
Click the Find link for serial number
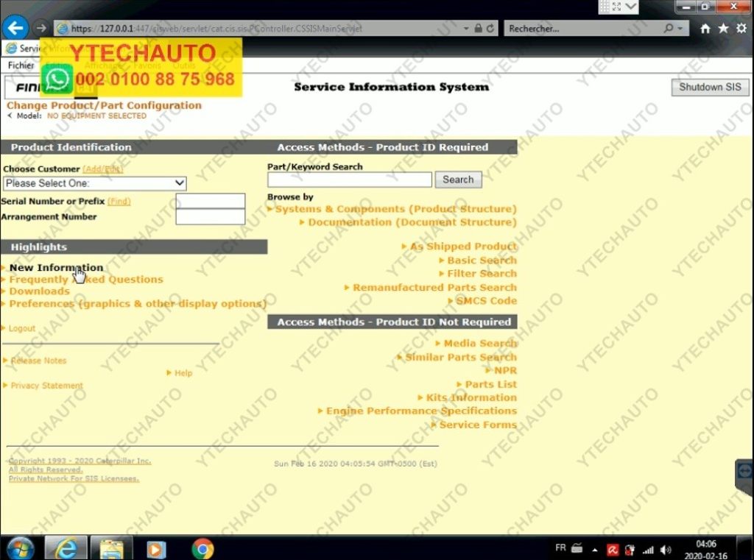coord(119,201)
